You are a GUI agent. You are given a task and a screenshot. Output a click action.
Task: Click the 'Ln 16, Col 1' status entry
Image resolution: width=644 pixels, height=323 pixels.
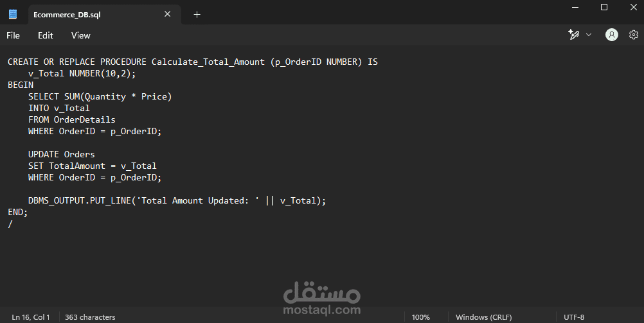31,317
